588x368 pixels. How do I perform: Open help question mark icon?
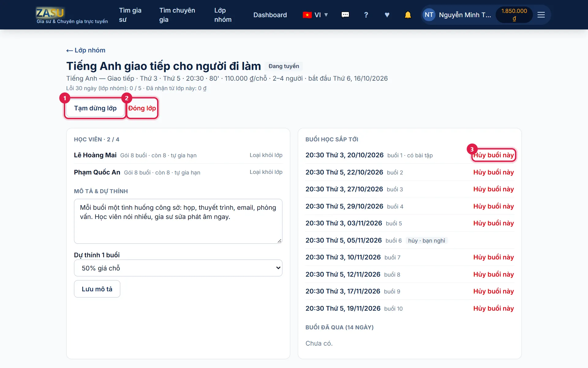[x=366, y=15]
